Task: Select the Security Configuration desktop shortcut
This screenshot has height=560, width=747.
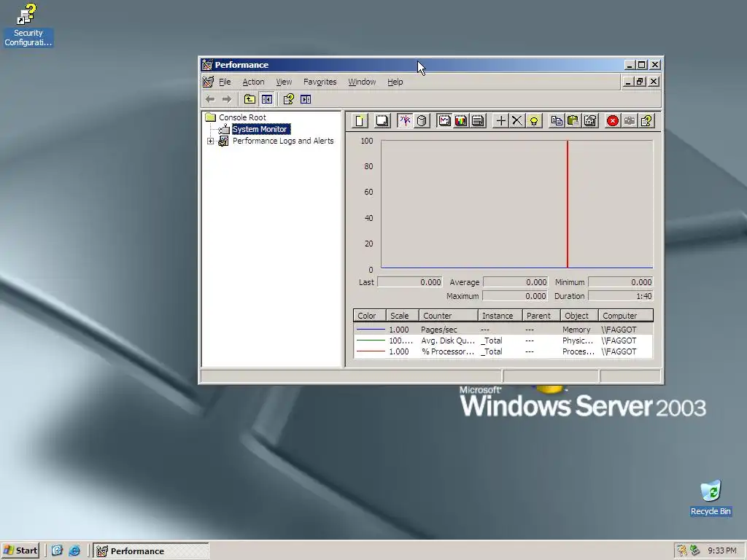Action: coord(28,25)
